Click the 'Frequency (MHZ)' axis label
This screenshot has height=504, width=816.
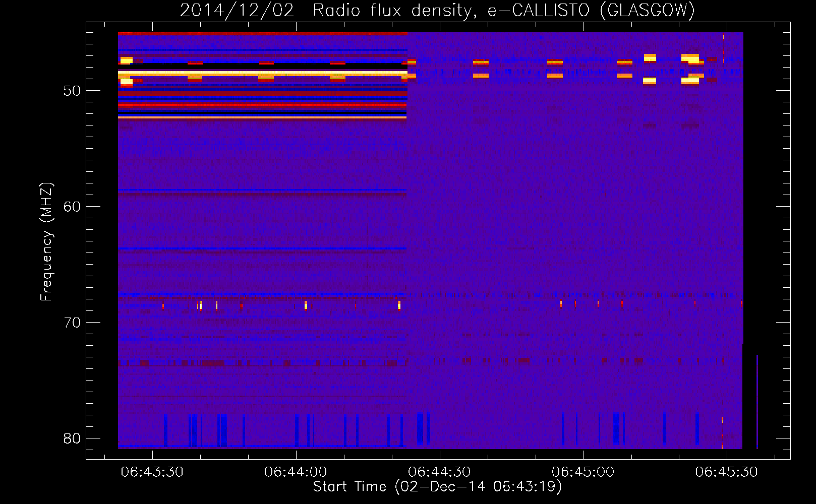tap(46, 242)
